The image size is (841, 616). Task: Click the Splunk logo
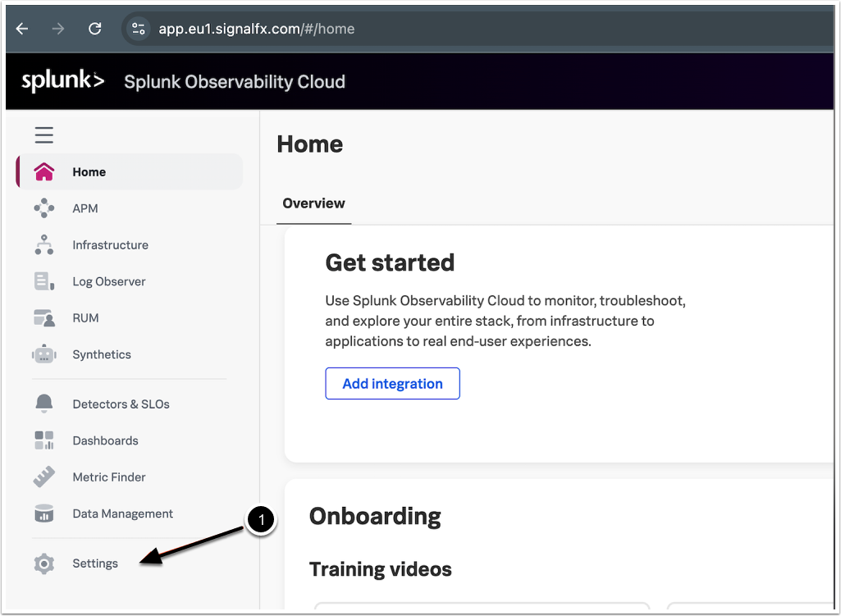pos(62,80)
